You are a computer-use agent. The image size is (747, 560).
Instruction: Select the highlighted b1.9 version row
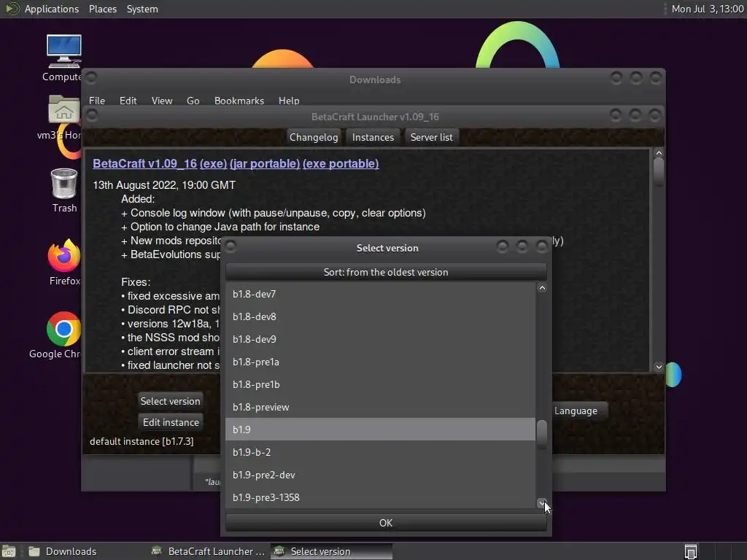click(380, 429)
